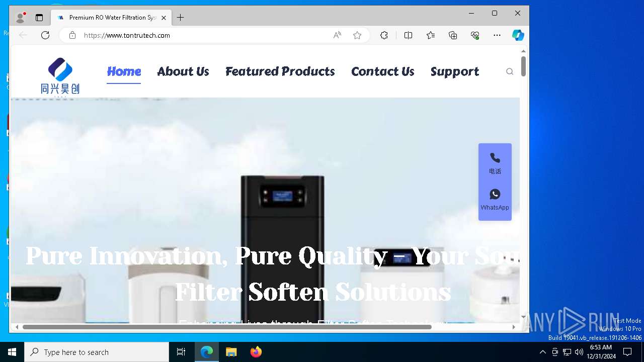Open Task View on taskbar

tap(181, 352)
